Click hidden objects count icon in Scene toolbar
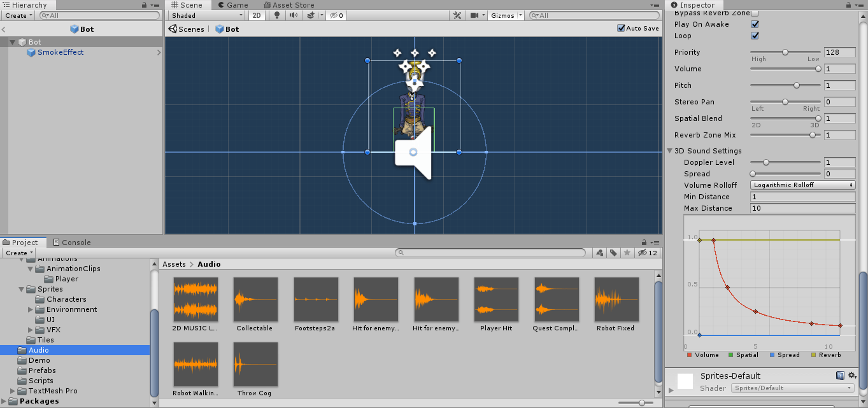The height and width of the screenshot is (408, 868). click(x=336, y=15)
